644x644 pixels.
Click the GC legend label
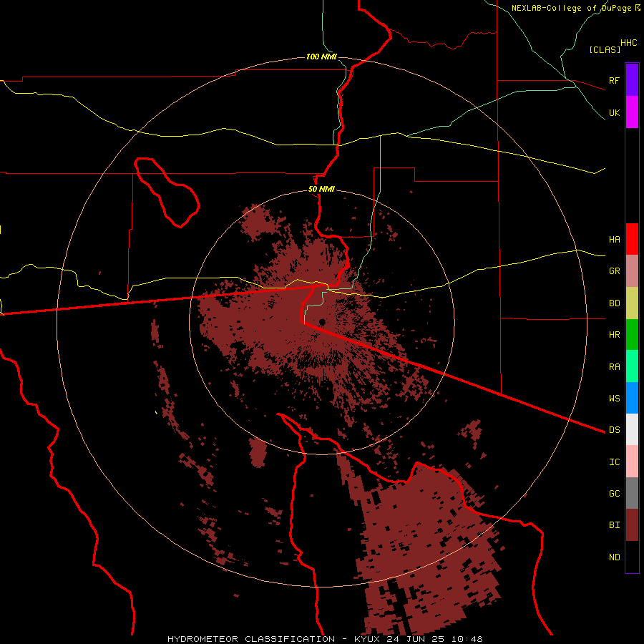614,494
